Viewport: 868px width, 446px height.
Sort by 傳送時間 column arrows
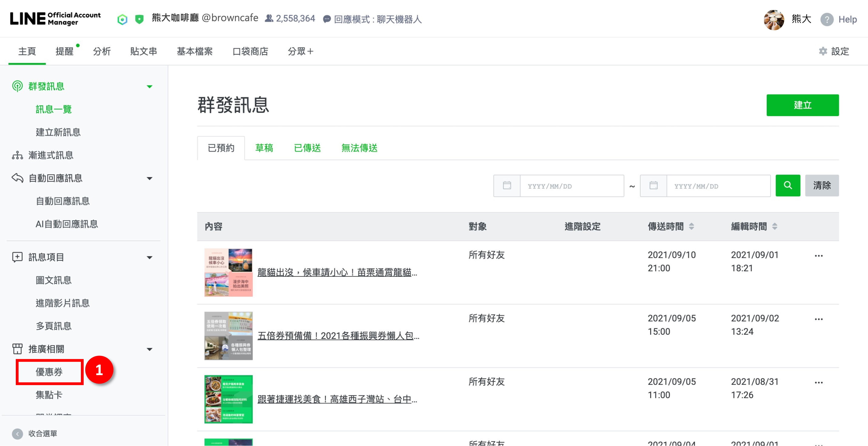[691, 226]
